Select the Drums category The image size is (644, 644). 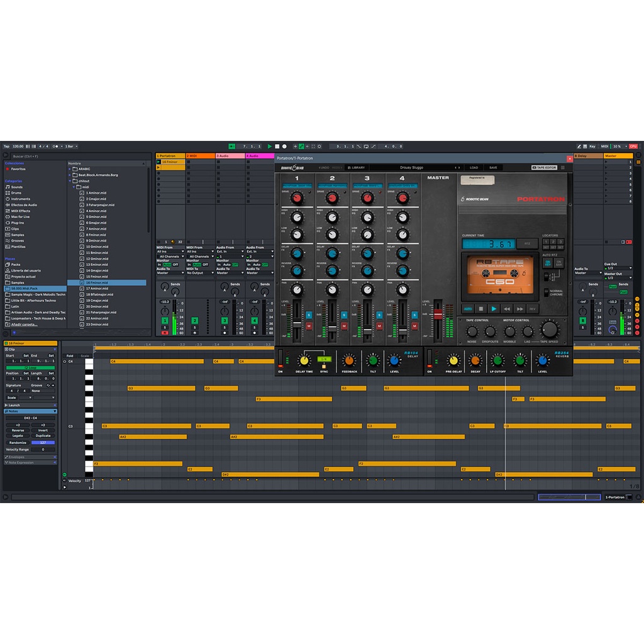[16, 193]
